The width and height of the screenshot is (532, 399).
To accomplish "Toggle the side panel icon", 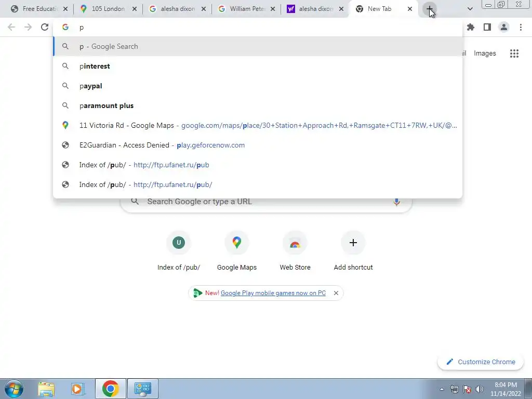I will coord(487,27).
